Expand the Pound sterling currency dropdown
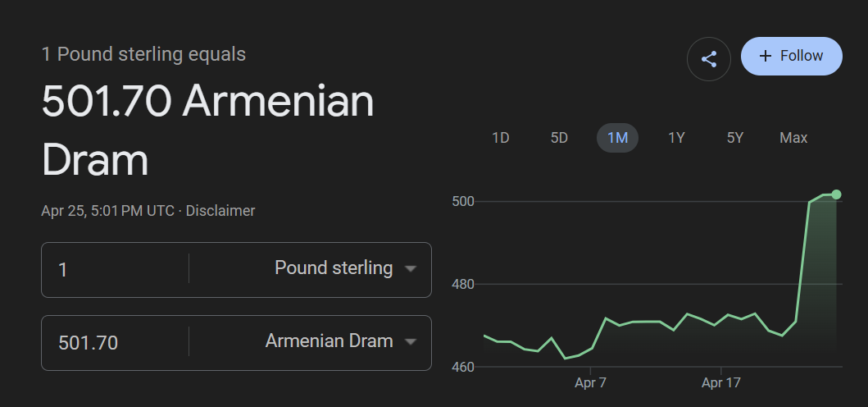Screen dimensions: 868x407 click(x=345, y=268)
